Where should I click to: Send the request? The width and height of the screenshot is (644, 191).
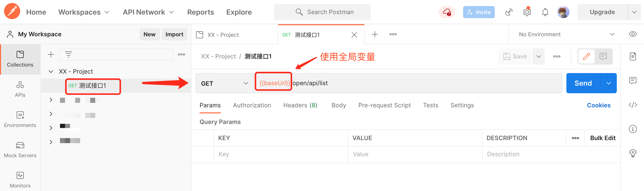coord(583,83)
